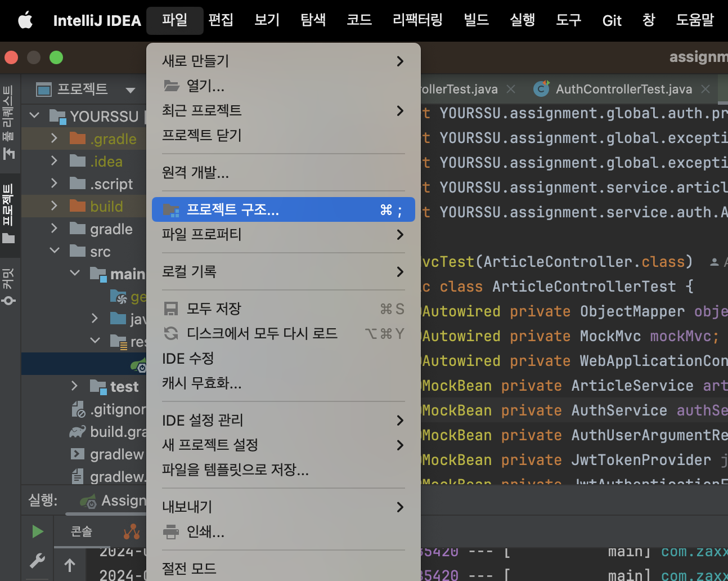
Task: Click the printer icon beside 인쇄...
Action: pyautogui.click(x=171, y=531)
